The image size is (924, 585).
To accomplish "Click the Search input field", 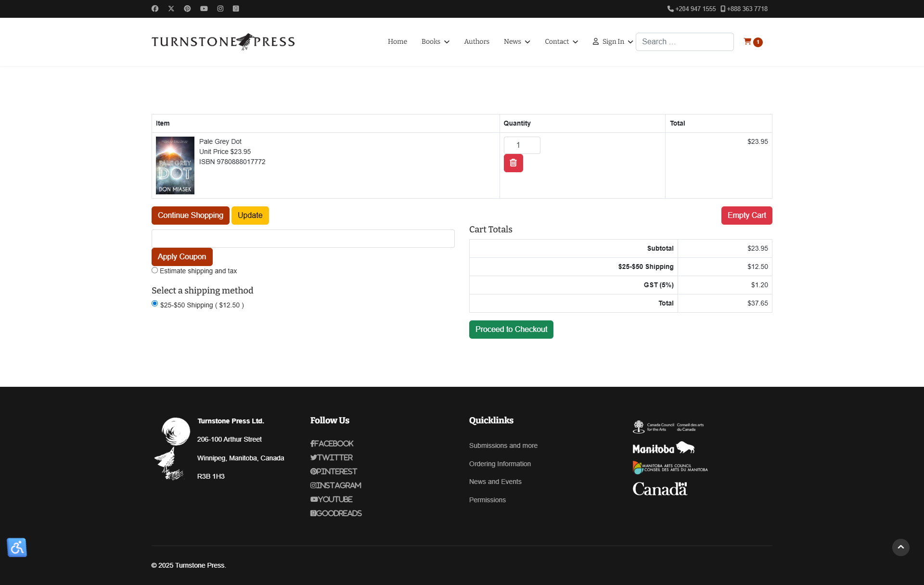I will coord(685,42).
